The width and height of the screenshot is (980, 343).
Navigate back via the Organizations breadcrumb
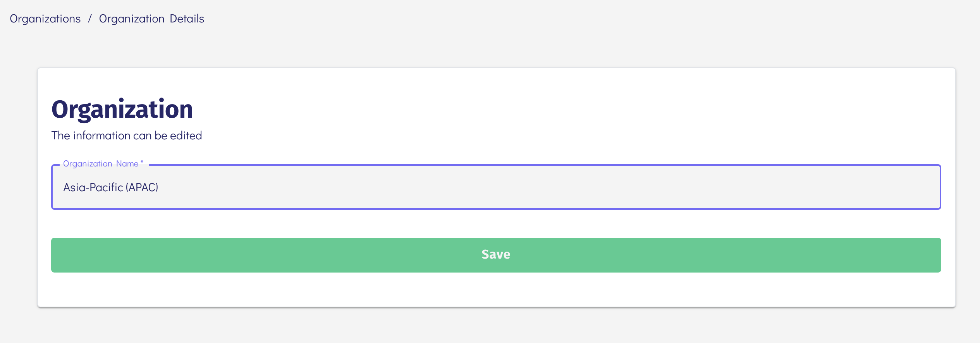coord(45,19)
